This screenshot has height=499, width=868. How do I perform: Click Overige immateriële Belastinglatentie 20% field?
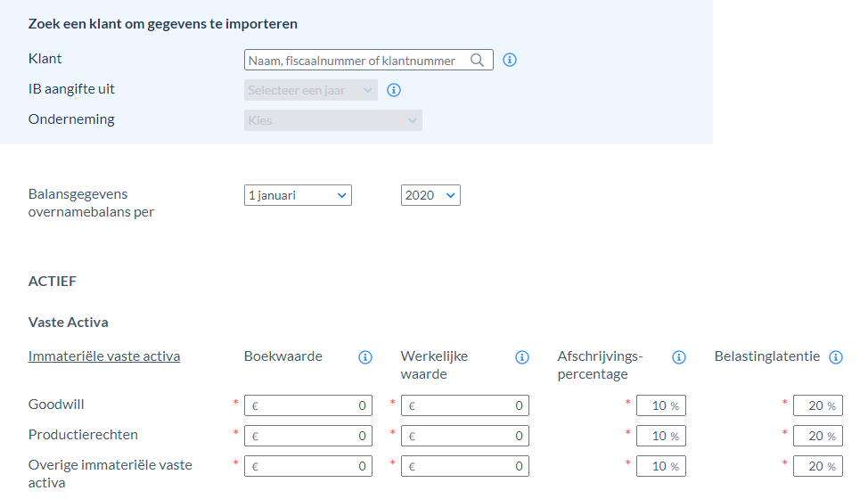pyautogui.click(x=818, y=466)
